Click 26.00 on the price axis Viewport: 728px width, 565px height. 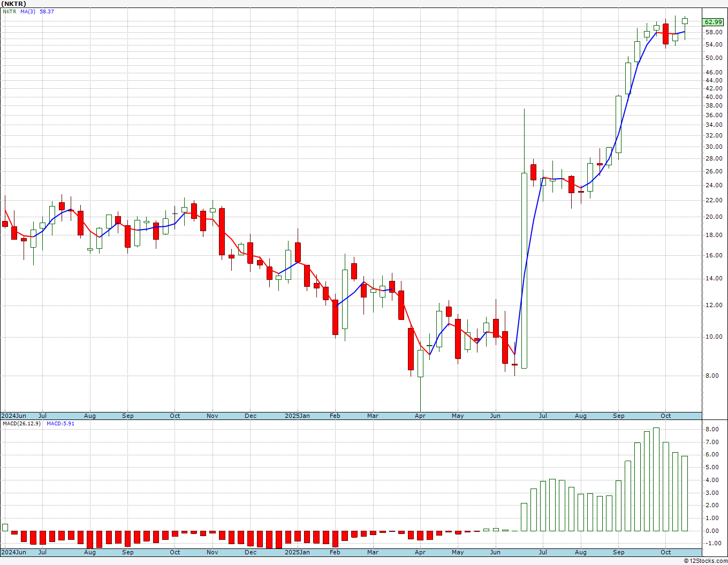(x=714, y=171)
